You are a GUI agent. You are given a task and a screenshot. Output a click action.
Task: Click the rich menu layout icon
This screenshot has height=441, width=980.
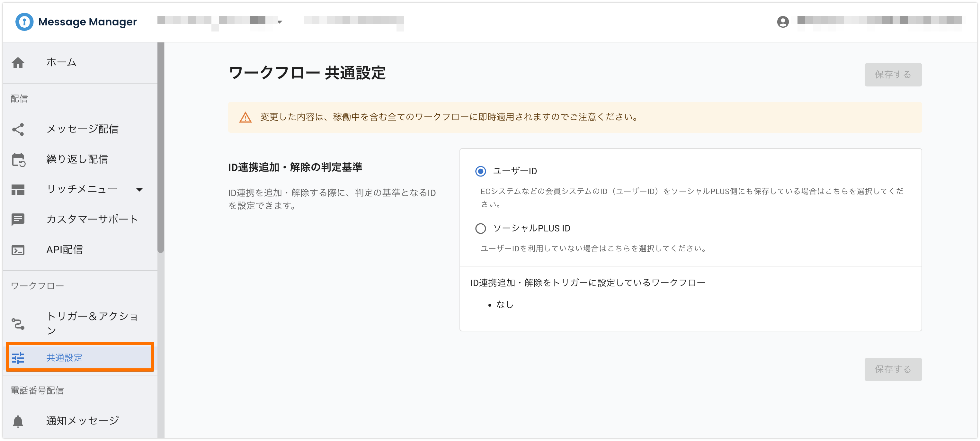pos(18,190)
